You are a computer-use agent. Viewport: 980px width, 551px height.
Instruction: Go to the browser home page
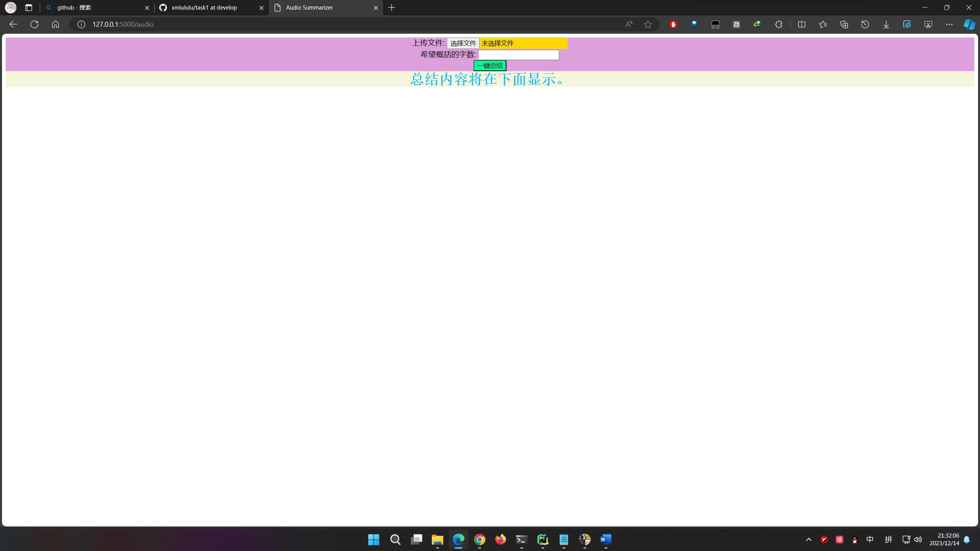coord(56,24)
